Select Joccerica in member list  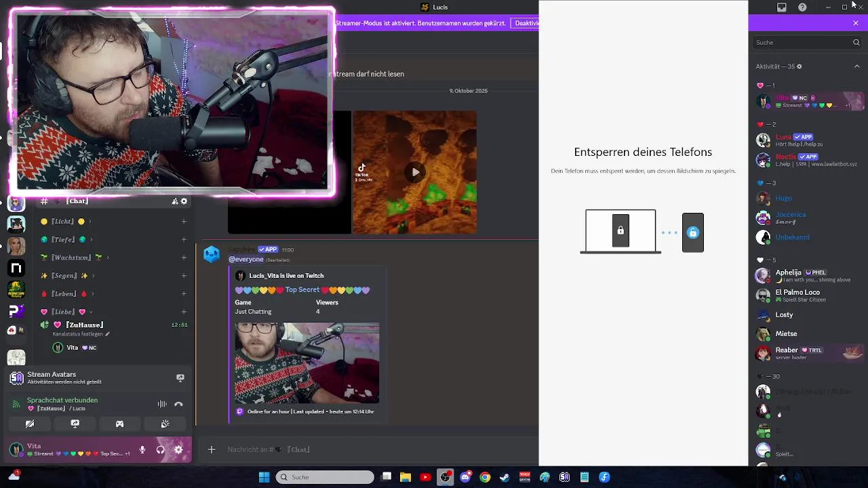807,218
